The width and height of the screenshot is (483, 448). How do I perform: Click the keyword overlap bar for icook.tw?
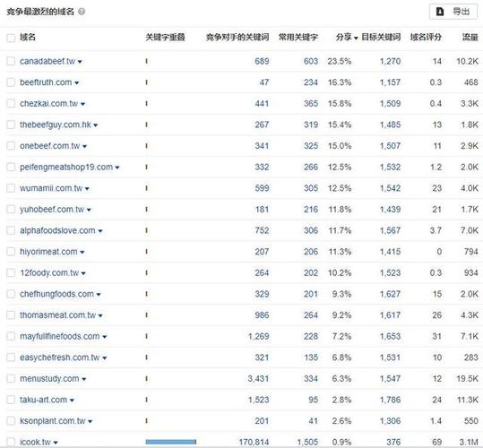[x=171, y=442]
